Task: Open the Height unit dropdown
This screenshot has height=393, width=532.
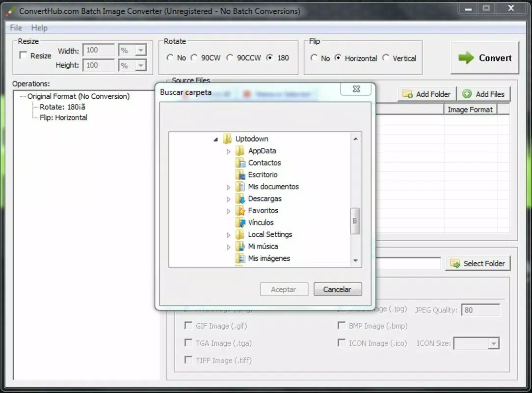Action: point(140,65)
